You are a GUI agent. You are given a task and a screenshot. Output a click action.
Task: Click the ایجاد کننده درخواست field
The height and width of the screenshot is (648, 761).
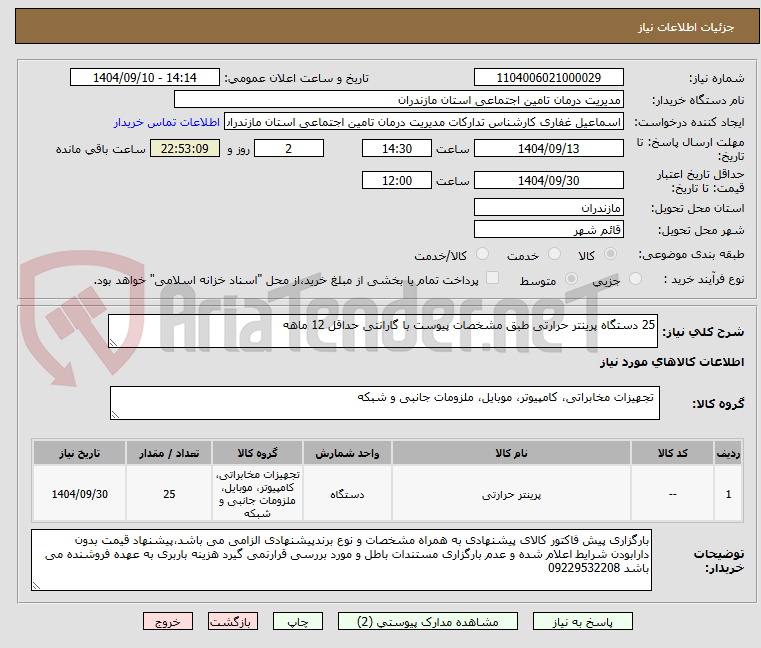coord(424,122)
